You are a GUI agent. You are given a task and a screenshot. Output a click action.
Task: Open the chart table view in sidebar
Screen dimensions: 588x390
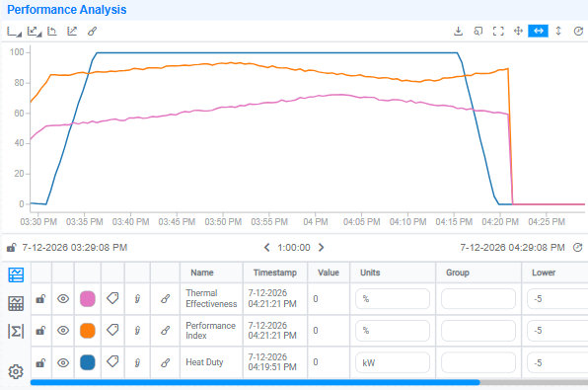click(x=16, y=303)
